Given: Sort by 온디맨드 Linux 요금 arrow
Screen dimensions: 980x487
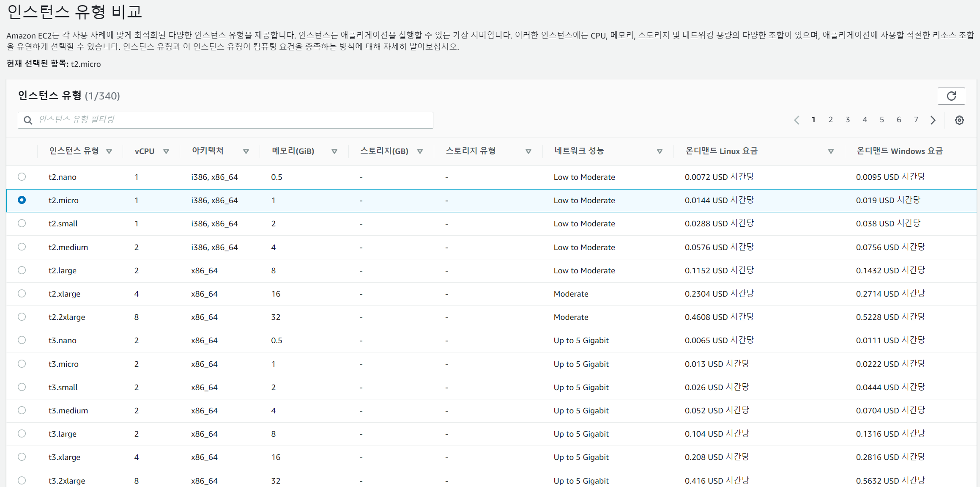Looking at the screenshot, I should 830,151.
